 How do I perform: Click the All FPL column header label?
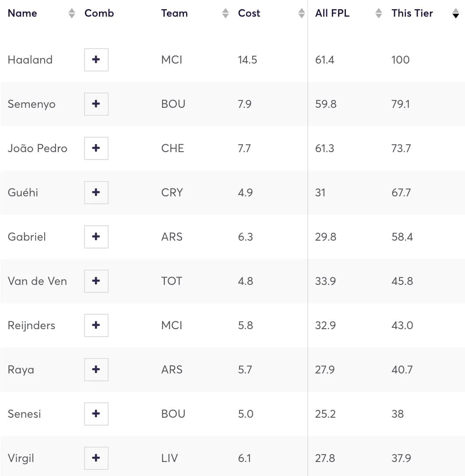click(x=332, y=13)
